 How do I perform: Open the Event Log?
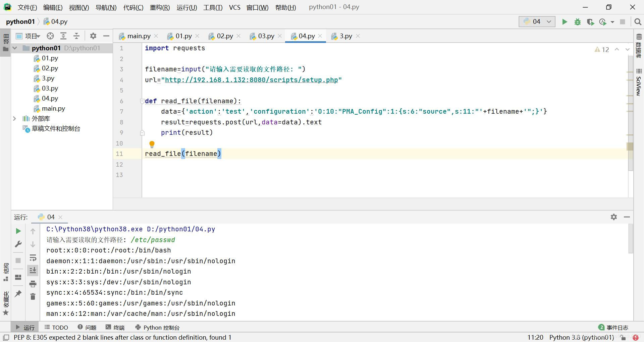tap(613, 328)
